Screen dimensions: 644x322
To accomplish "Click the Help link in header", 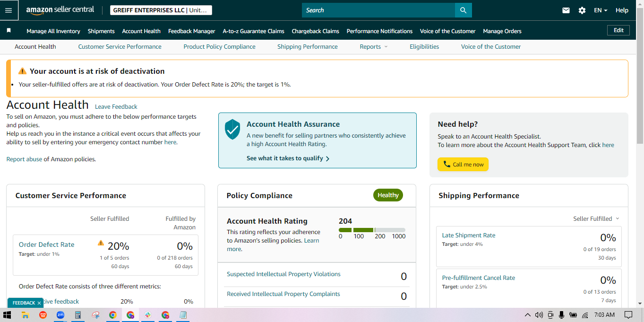I will 622,10.
